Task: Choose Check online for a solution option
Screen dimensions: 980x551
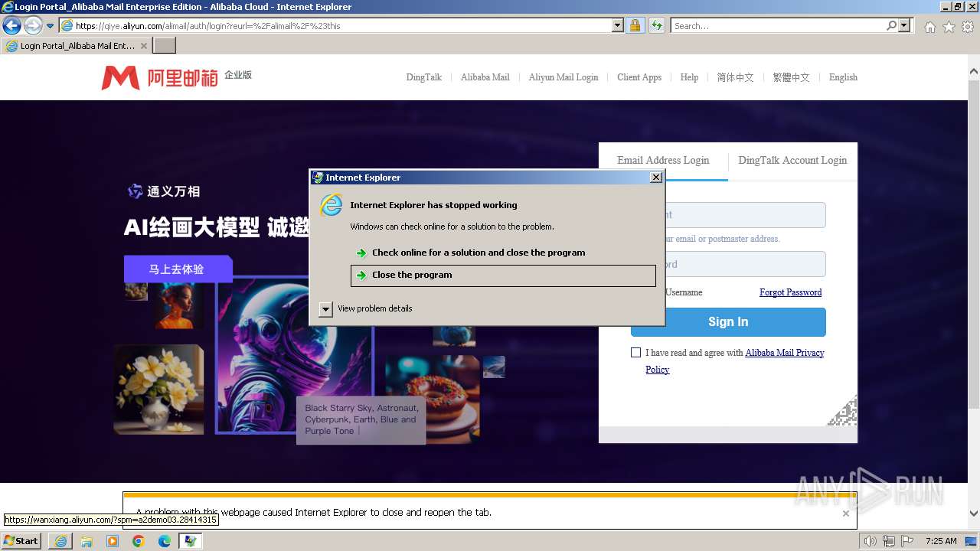Action: [x=503, y=253]
